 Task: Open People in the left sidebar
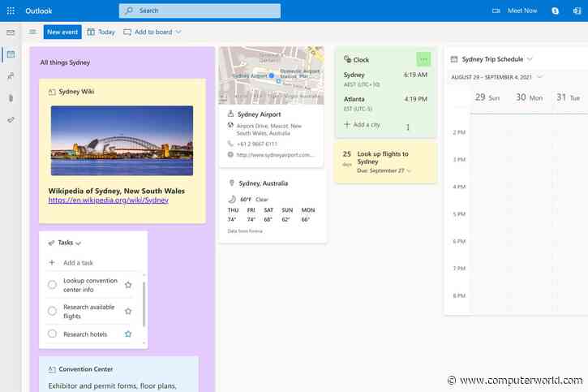pyautogui.click(x=11, y=76)
